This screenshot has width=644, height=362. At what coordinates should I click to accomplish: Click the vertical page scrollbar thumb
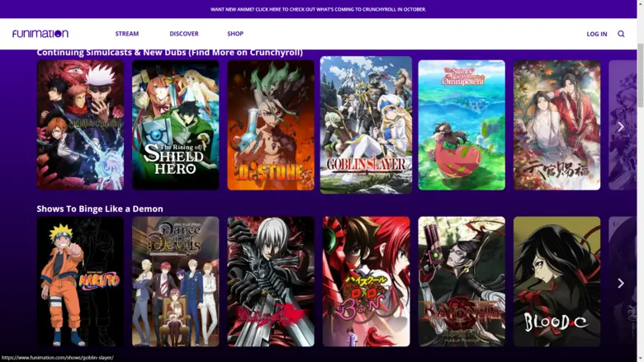tap(641, 75)
